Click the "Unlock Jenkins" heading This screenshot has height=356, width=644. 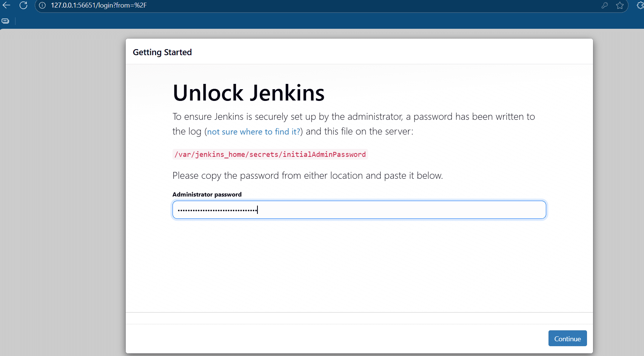coord(248,92)
